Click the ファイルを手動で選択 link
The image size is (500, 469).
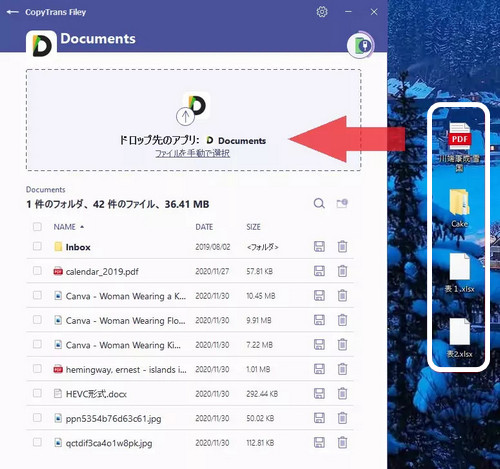pos(192,153)
